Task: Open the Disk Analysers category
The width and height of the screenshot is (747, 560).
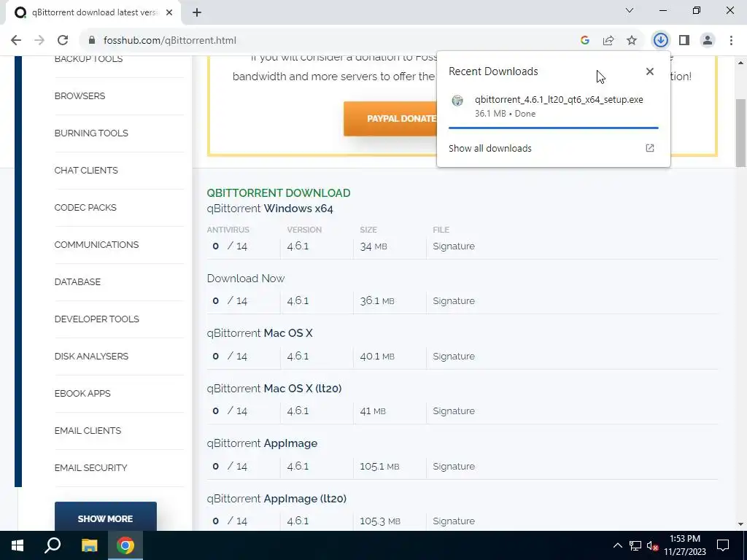Action: tap(91, 356)
